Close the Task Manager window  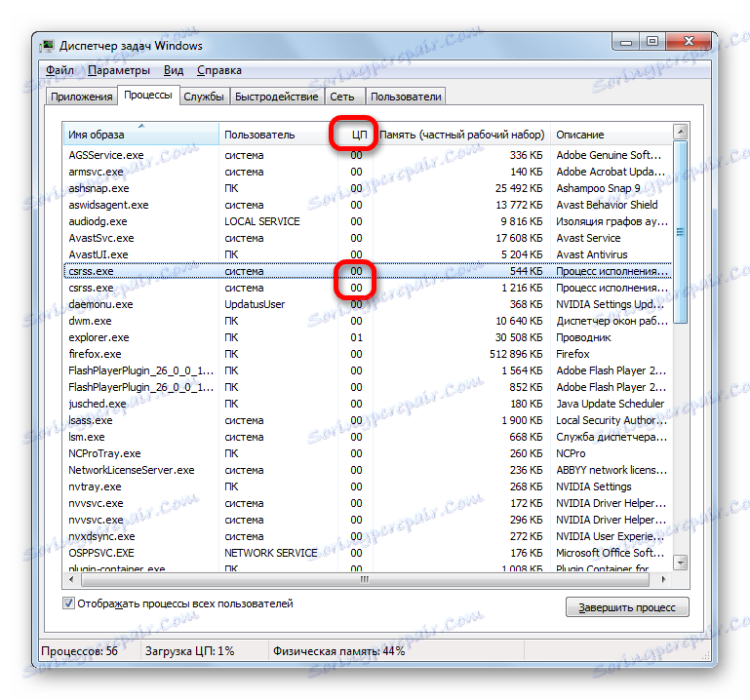pyautogui.click(x=688, y=42)
